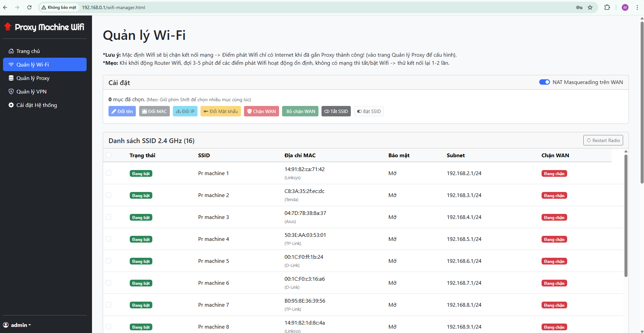Click the shield icon beside Quản lý VPN
The width and height of the screenshot is (644, 333).
click(11, 91)
